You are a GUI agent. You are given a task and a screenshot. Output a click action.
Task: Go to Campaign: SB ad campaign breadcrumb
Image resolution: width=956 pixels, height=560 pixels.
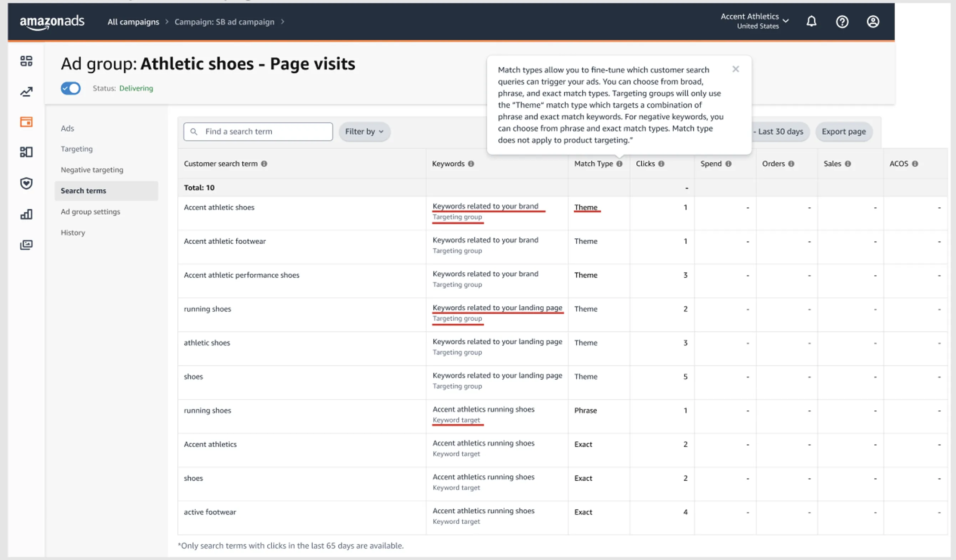pos(224,22)
